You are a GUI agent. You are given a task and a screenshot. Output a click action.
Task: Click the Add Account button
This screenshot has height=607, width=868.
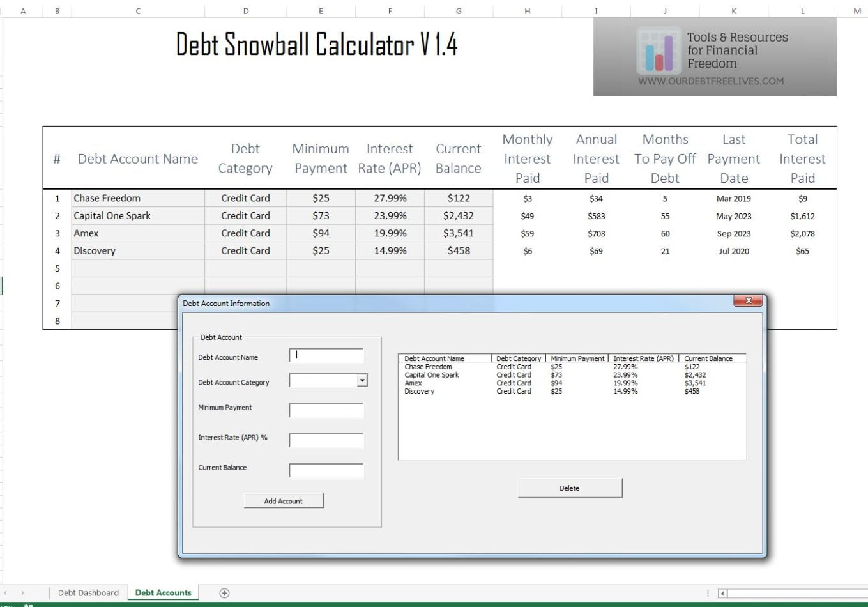pyautogui.click(x=284, y=501)
